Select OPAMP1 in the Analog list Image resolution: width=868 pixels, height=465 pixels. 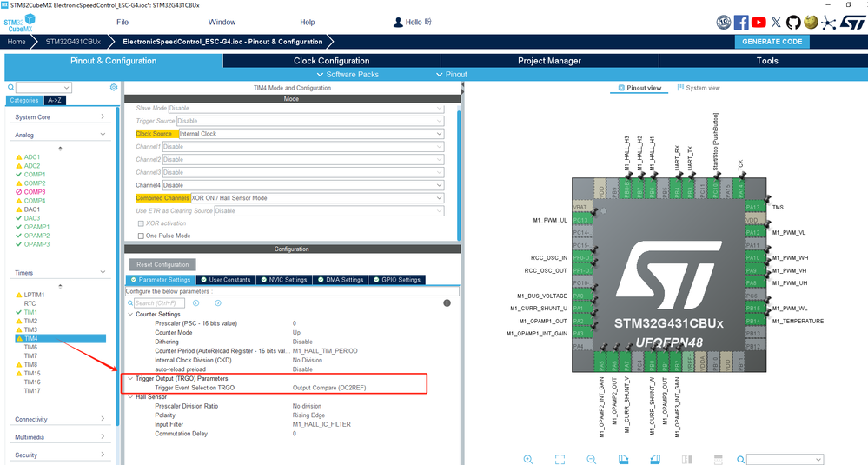click(x=36, y=227)
